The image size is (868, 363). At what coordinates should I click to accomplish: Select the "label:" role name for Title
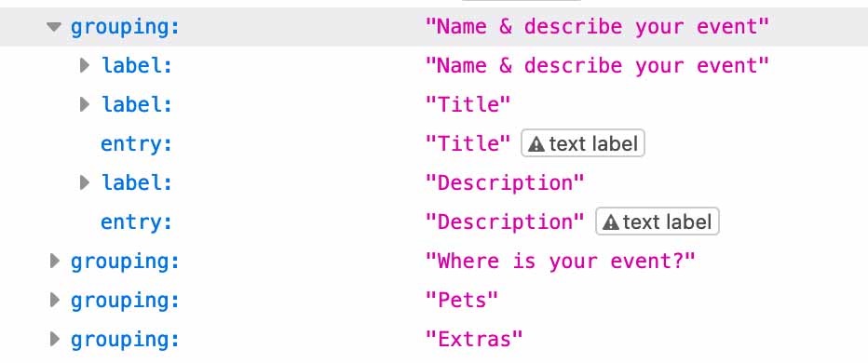137,104
